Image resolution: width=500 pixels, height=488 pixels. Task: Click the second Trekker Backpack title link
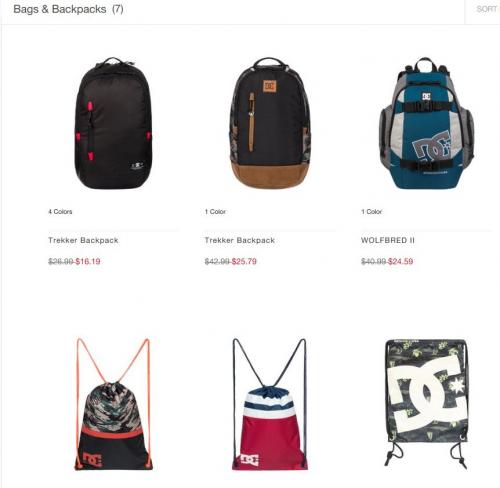[x=240, y=240]
